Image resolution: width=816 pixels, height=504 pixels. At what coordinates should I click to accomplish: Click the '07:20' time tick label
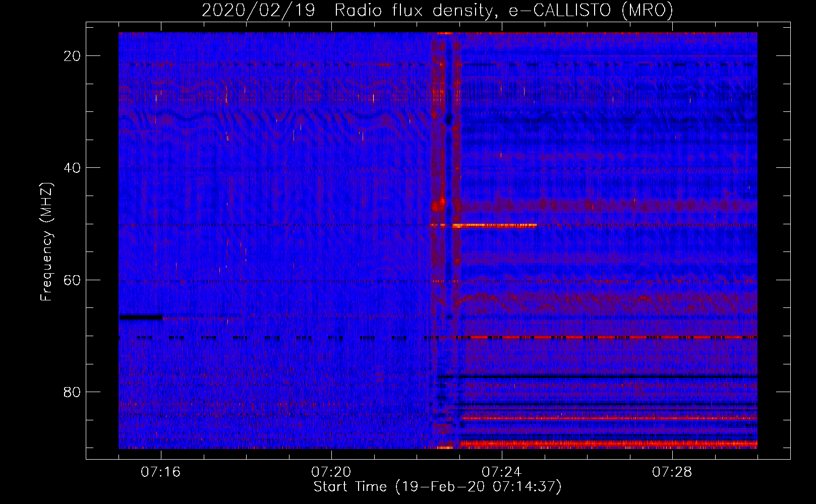(x=331, y=472)
